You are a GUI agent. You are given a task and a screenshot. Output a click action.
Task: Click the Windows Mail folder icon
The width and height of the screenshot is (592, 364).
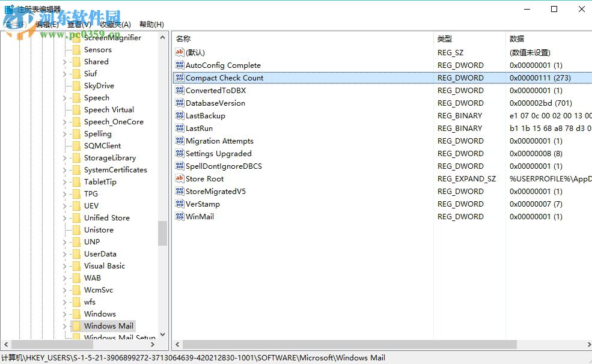click(x=77, y=326)
